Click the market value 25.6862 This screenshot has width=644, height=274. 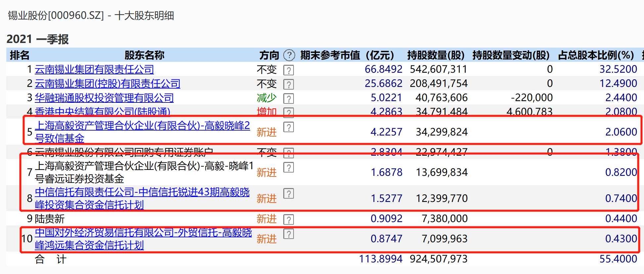(x=384, y=84)
